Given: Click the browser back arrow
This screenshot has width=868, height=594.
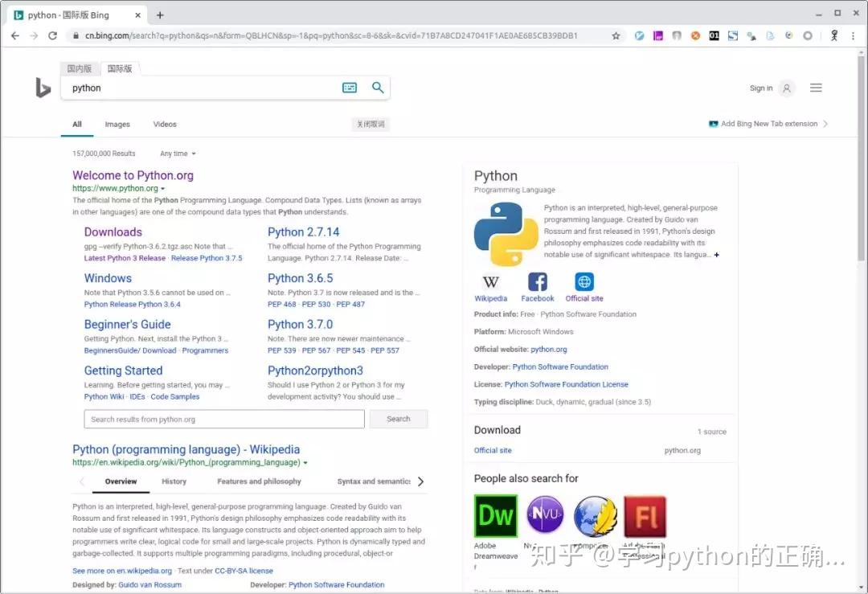Looking at the screenshot, I should [15, 35].
